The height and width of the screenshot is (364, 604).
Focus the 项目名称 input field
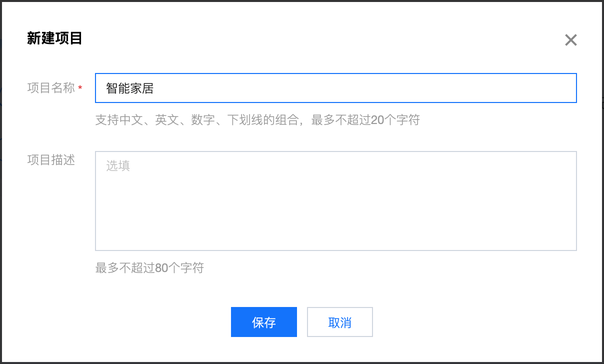[x=335, y=88]
